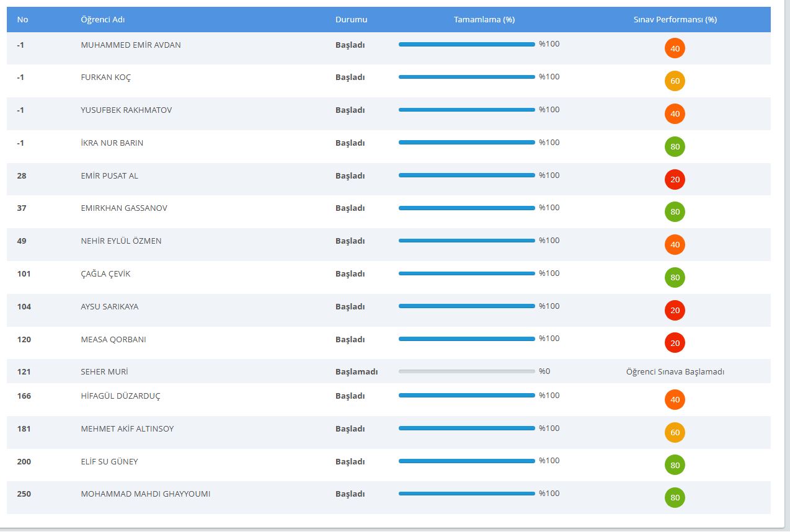This screenshot has width=790, height=532.
Task: Click student name ELİF SU GÜNEY
Action: [x=110, y=462]
